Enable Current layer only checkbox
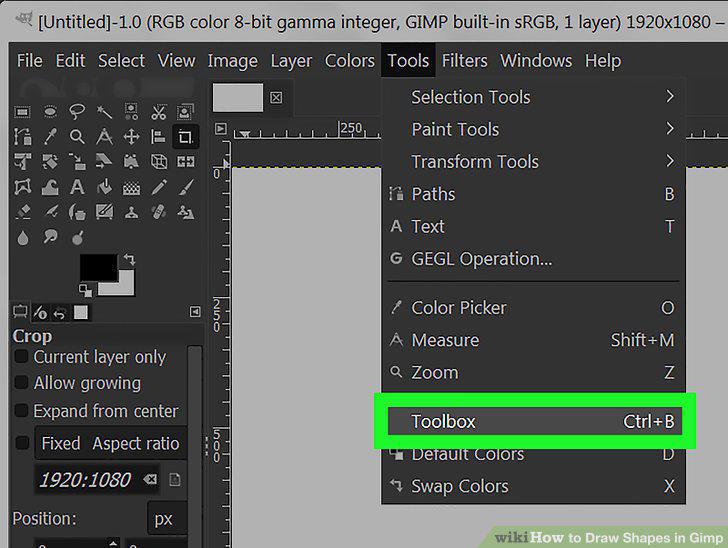This screenshot has height=548, width=728. [21, 357]
